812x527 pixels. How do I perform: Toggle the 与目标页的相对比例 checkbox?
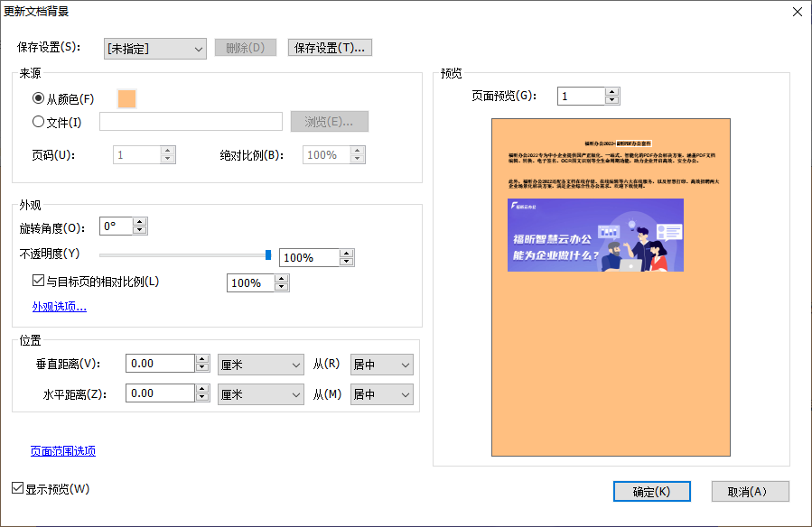click(x=36, y=282)
